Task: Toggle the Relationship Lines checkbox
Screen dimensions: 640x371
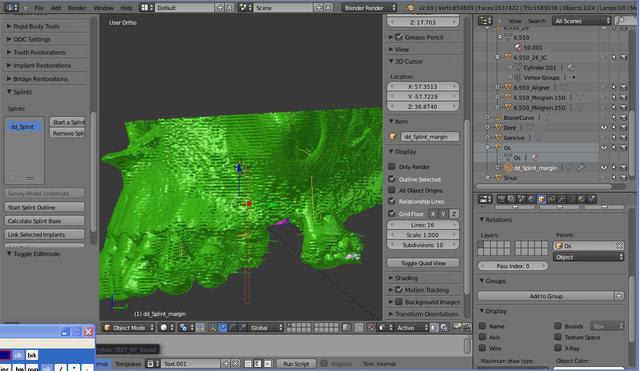Action: pyautogui.click(x=392, y=201)
